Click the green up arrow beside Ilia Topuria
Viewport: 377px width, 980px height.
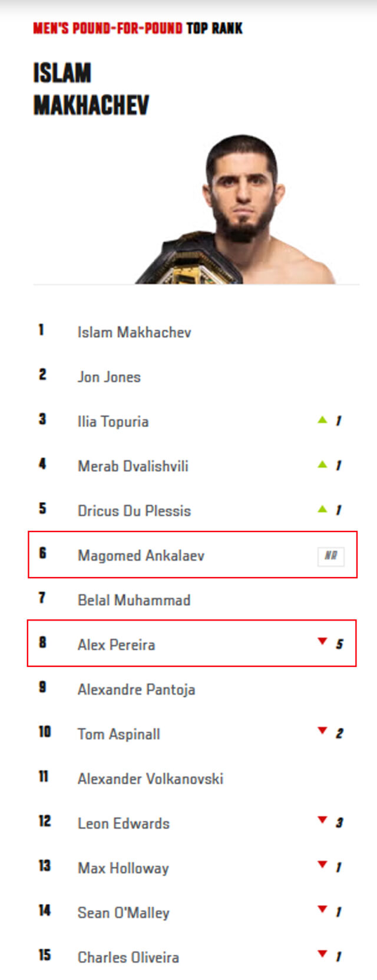click(322, 420)
